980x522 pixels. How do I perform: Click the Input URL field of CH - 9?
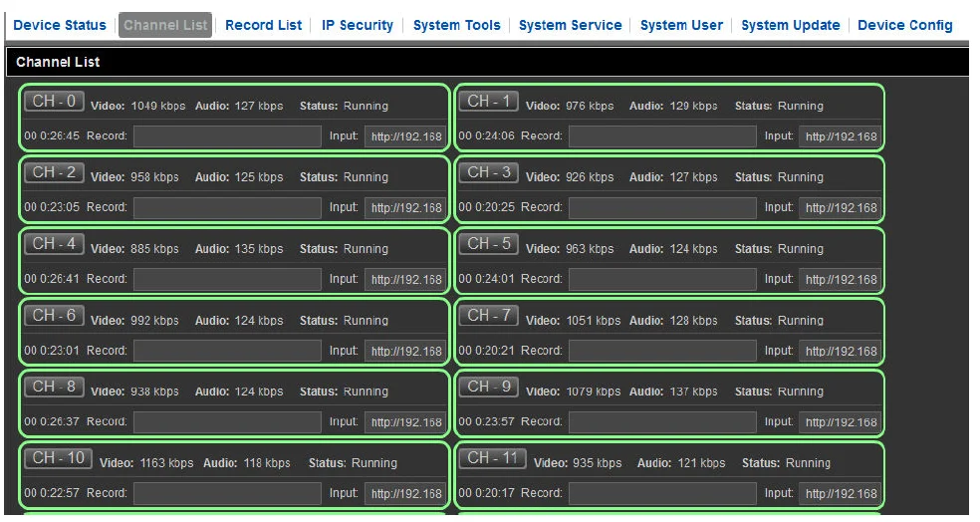coord(840,422)
